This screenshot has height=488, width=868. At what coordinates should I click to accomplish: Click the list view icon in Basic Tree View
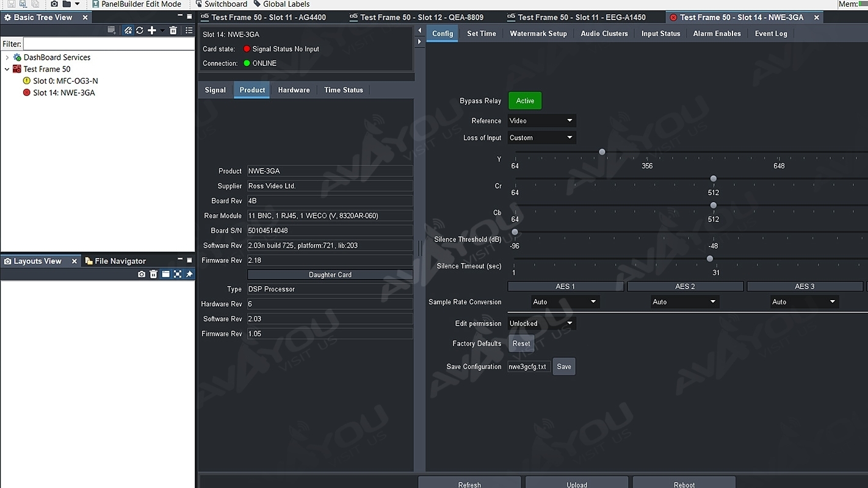point(189,30)
